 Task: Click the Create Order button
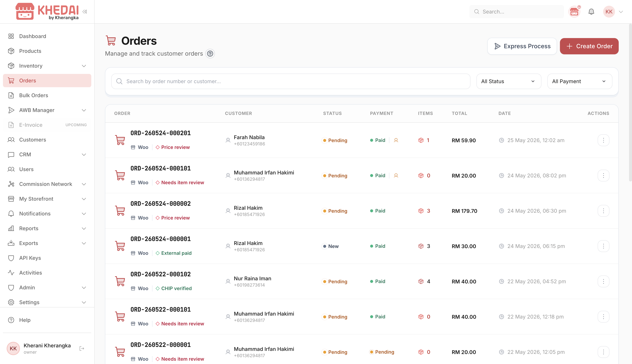point(589,46)
